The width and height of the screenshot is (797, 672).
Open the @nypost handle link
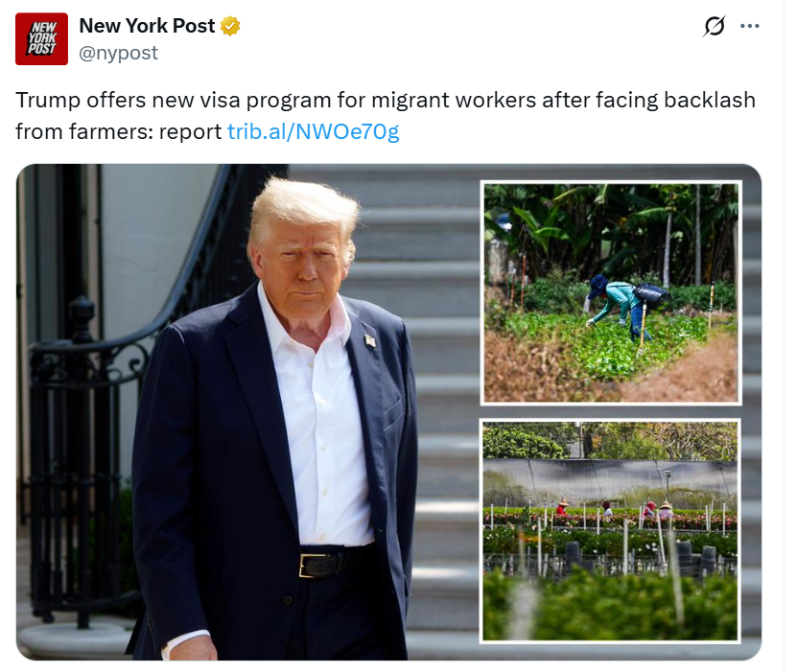[x=118, y=53]
